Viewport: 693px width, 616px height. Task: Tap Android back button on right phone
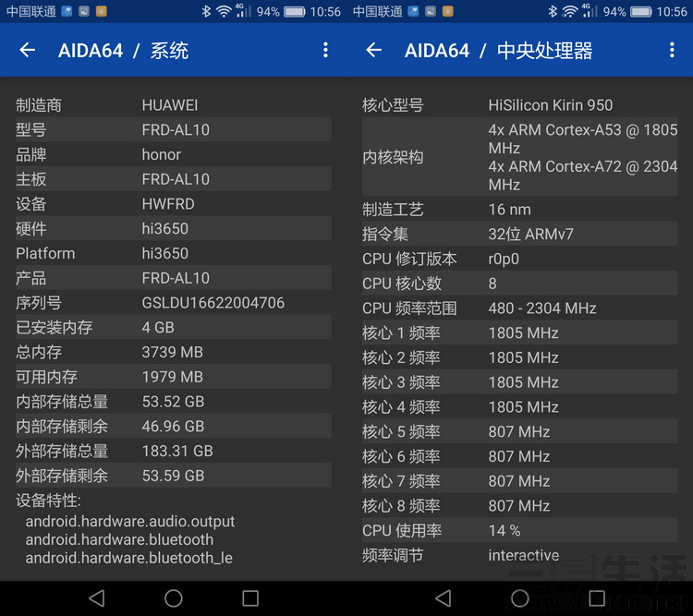click(x=444, y=598)
